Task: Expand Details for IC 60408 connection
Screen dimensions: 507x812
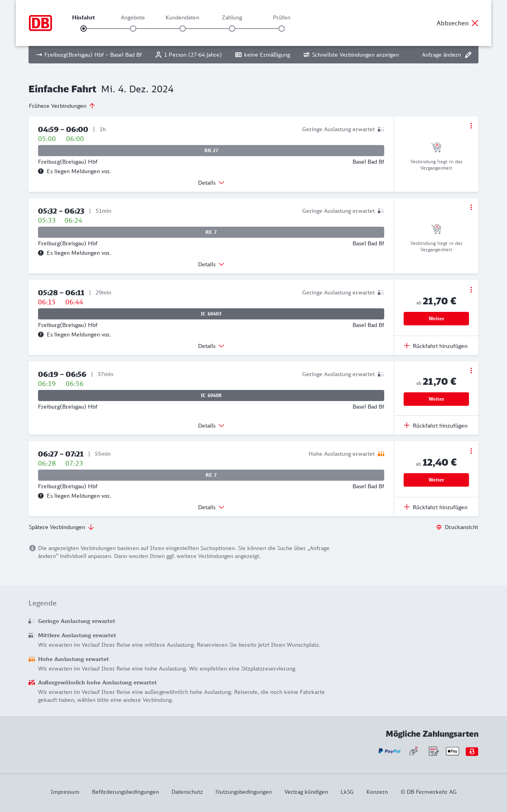Action: coord(211,426)
